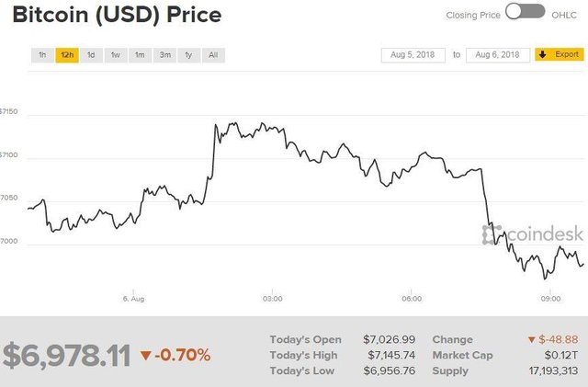Show the 1y price history
The width and height of the screenshot is (588, 387).
pos(188,55)
